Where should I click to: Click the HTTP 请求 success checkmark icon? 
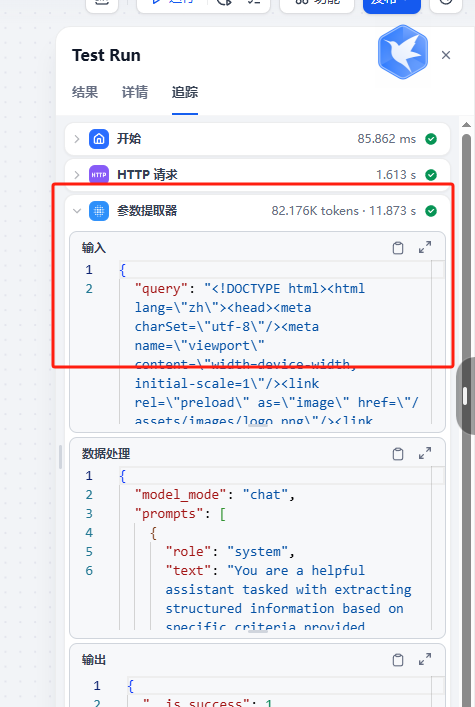[x=431, y=174]
